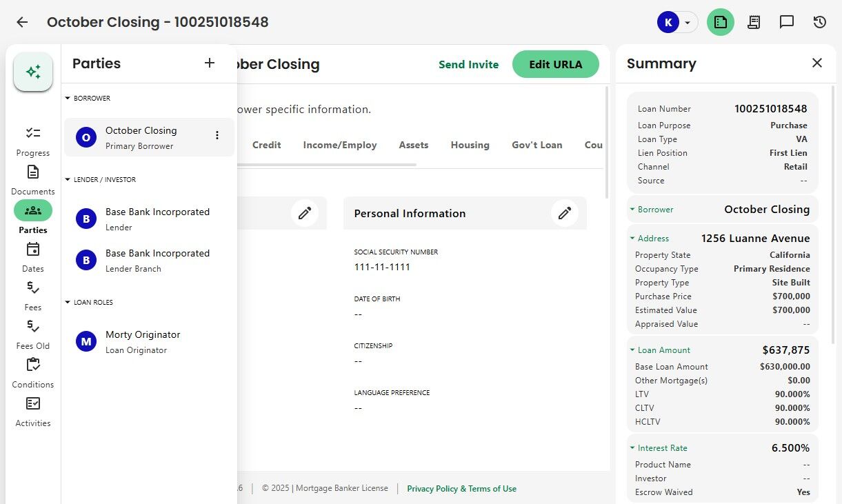This screenshot has width=842, height=504.
Task: Add a new party with plus icon
Action: click(210, 63)
